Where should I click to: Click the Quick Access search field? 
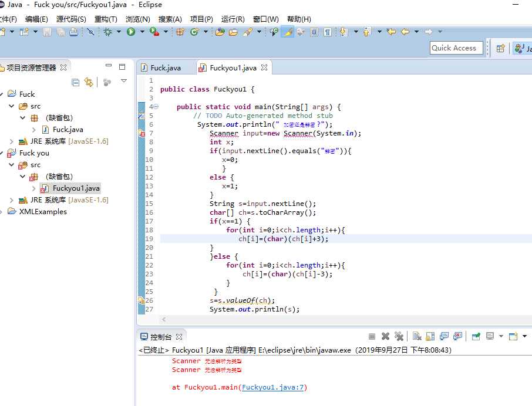pos(456,48)
